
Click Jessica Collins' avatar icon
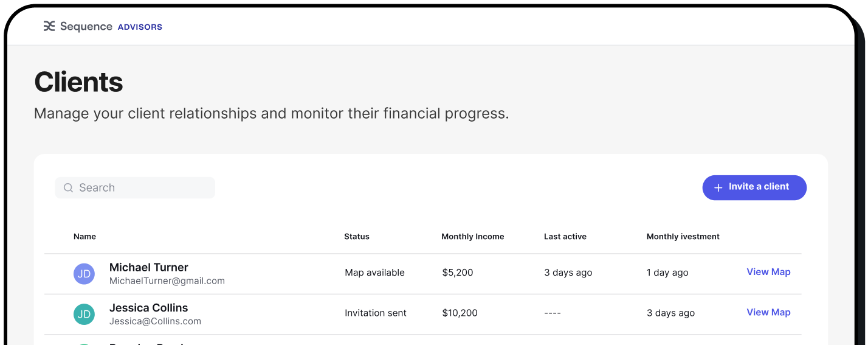[x=84, y=314]
